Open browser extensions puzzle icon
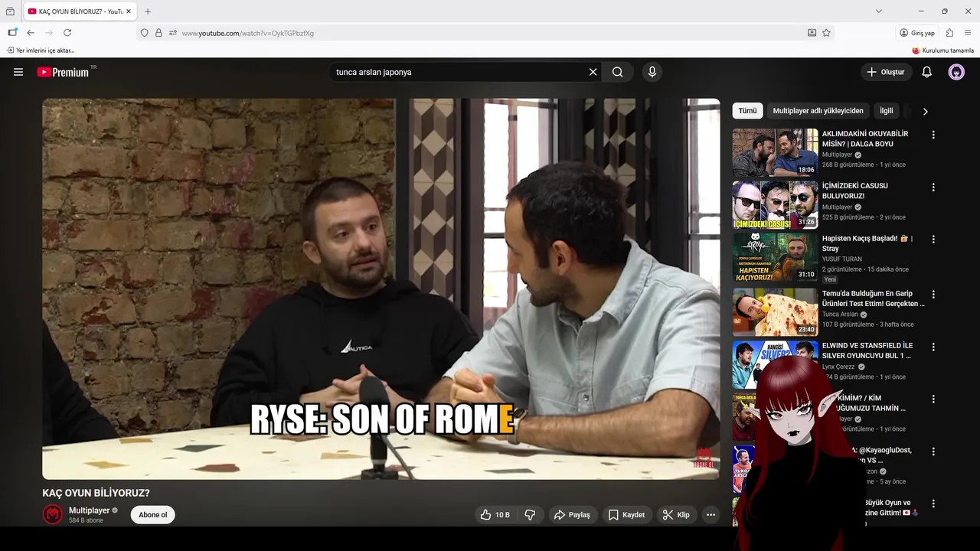980x551 pixels. click(x=949, y=33)
